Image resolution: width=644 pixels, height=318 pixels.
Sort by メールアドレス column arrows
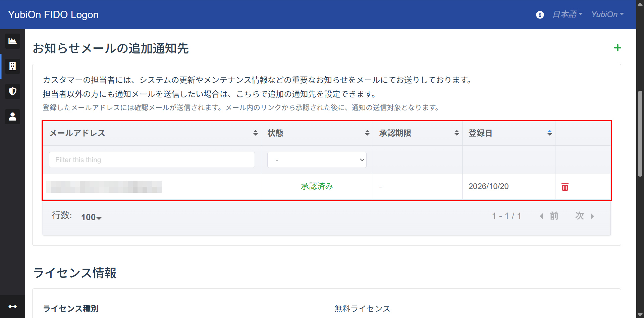pos(256,133)
